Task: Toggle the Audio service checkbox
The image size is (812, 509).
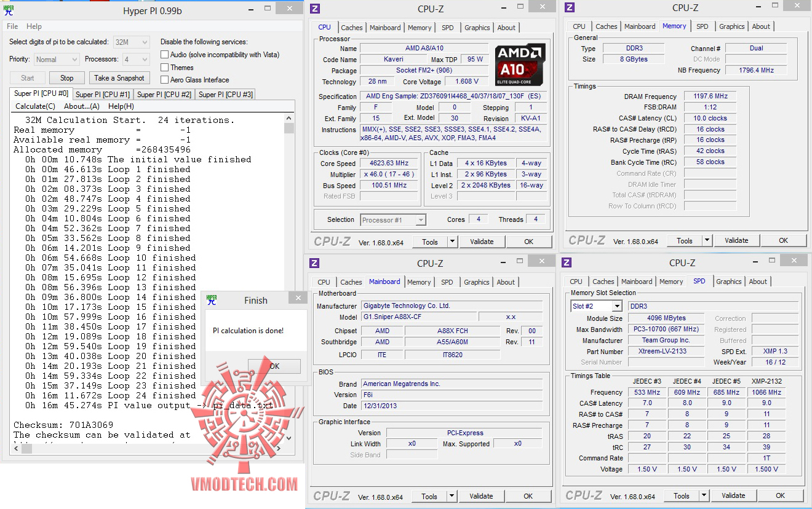Action: point(164,55)
